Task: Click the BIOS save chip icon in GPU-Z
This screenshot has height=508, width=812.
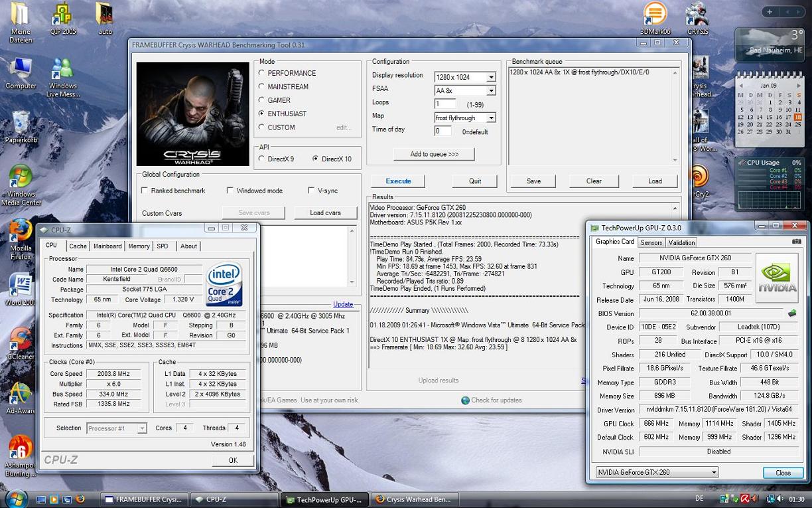Action: point(791,313)
